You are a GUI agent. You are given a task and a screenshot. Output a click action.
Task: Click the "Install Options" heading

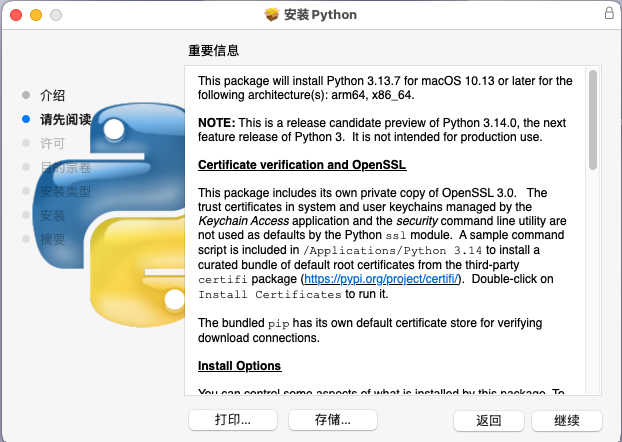tap(240, 366)
